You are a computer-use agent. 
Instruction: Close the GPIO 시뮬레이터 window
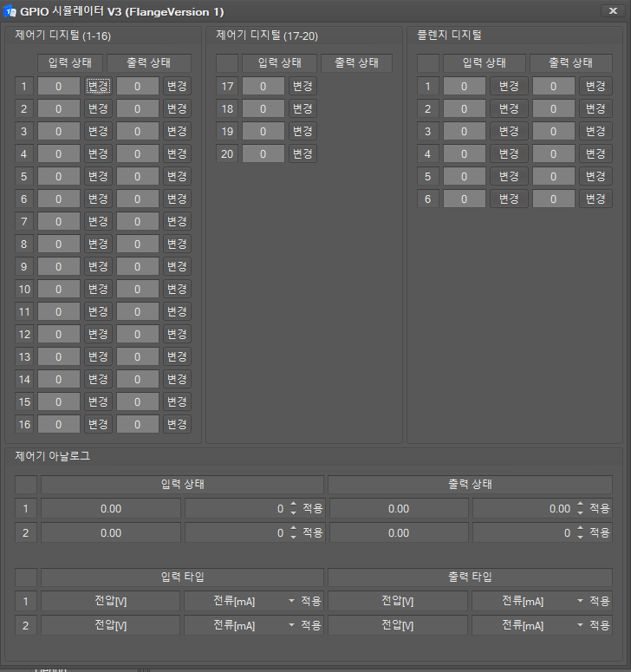point(614,11)
